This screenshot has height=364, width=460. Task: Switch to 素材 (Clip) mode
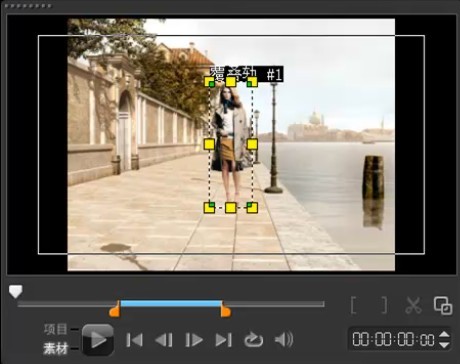click(55, 349)
